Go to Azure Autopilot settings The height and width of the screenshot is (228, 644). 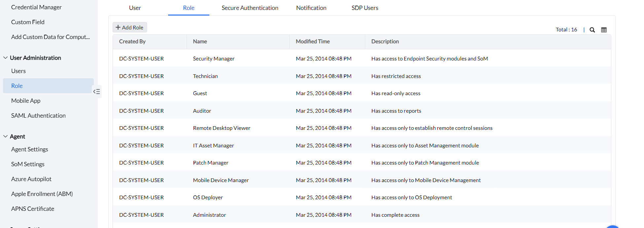click(x=31, y=179)
